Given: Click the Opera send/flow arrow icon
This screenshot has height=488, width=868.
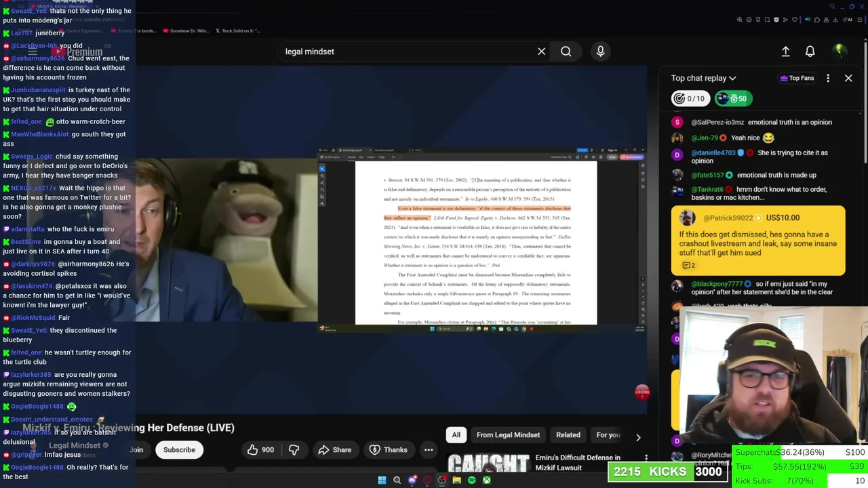Looking at the screenshot, I should (x=785, y=20).
